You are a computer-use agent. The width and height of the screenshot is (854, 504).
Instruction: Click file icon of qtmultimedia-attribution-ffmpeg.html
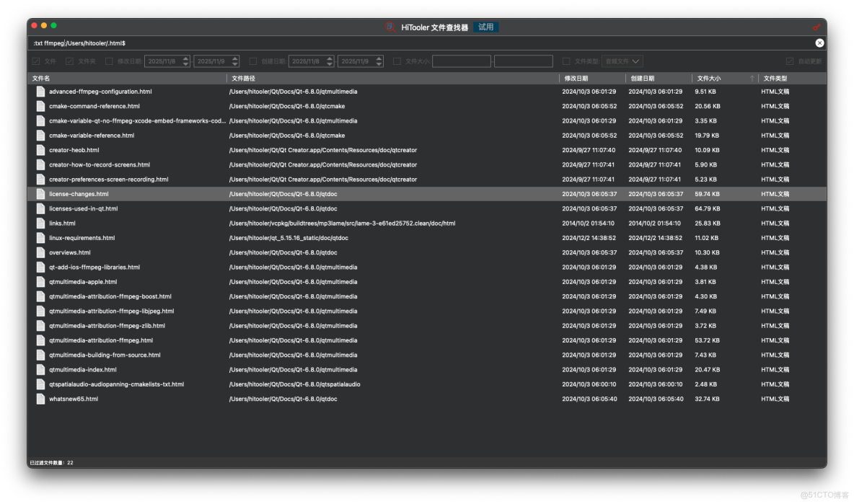click(x=40, y=340)
